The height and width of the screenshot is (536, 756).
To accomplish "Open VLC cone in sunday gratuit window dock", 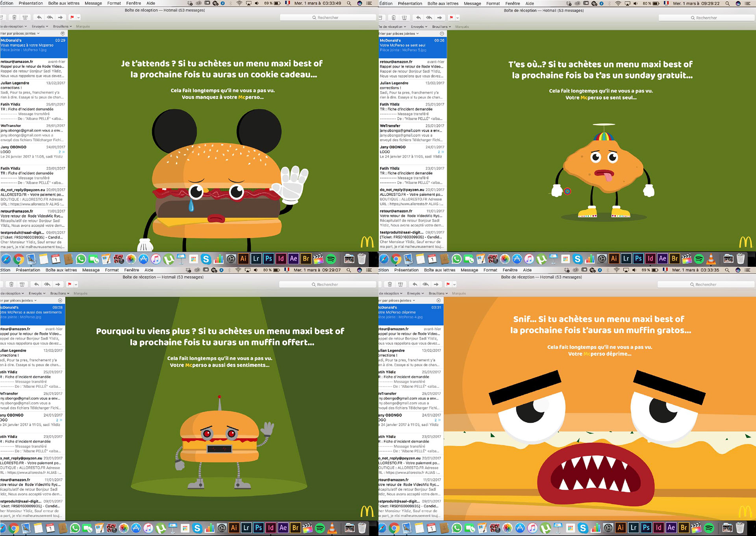I will [x=711, y=259].
